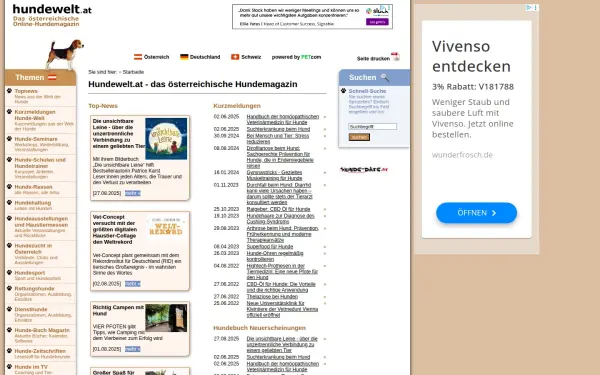600x375 pixels.
Task: Open the Dirofilariose beim Hund link
Action: pos(280,157)
